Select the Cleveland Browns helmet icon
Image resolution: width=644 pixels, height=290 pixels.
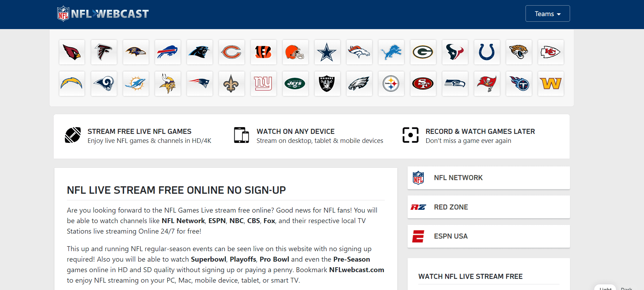[x=295, y=52]
